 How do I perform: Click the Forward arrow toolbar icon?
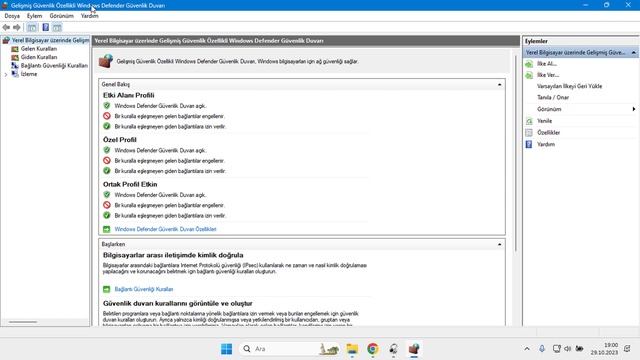[17, 27]
